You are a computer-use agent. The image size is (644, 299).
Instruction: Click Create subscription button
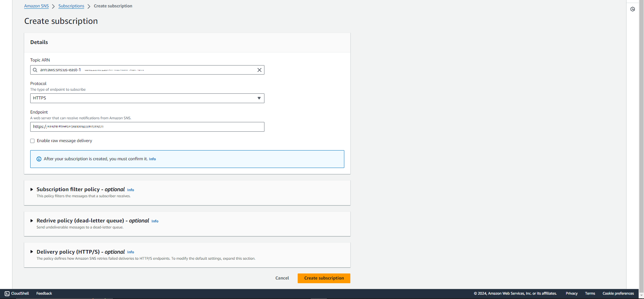click(324, 278)
